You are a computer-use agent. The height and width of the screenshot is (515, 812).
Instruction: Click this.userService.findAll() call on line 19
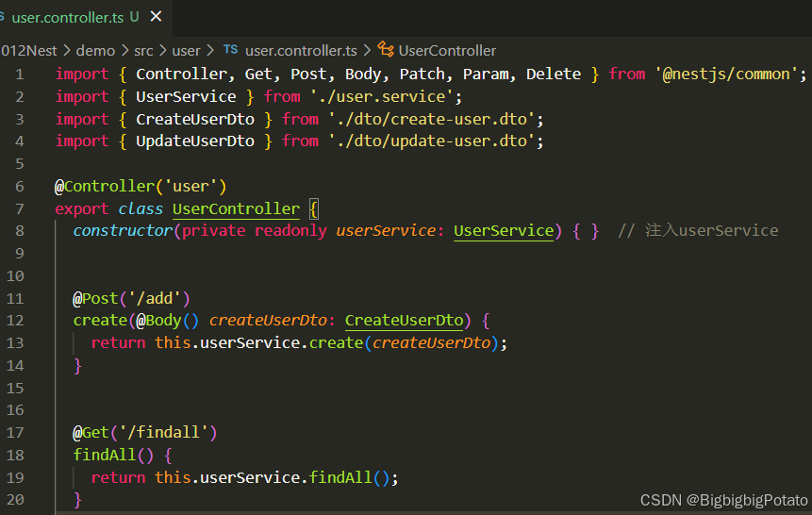[x=272, y=477]
